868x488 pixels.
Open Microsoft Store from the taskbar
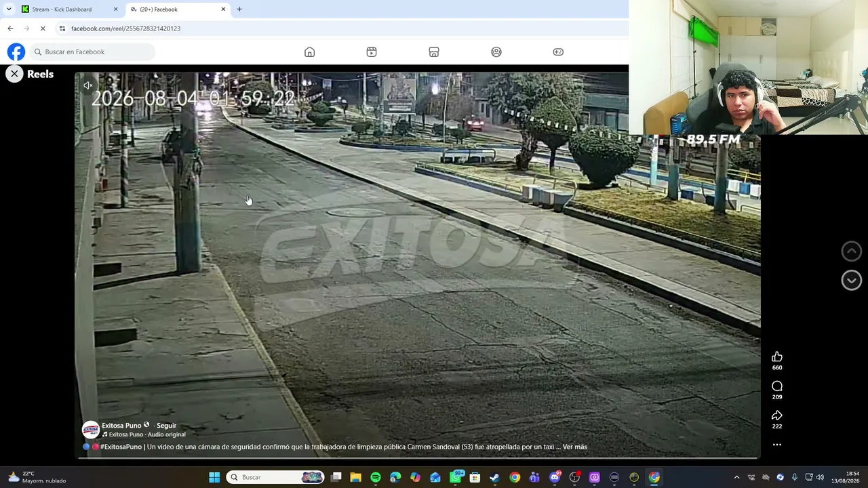[x=475, y=477]
